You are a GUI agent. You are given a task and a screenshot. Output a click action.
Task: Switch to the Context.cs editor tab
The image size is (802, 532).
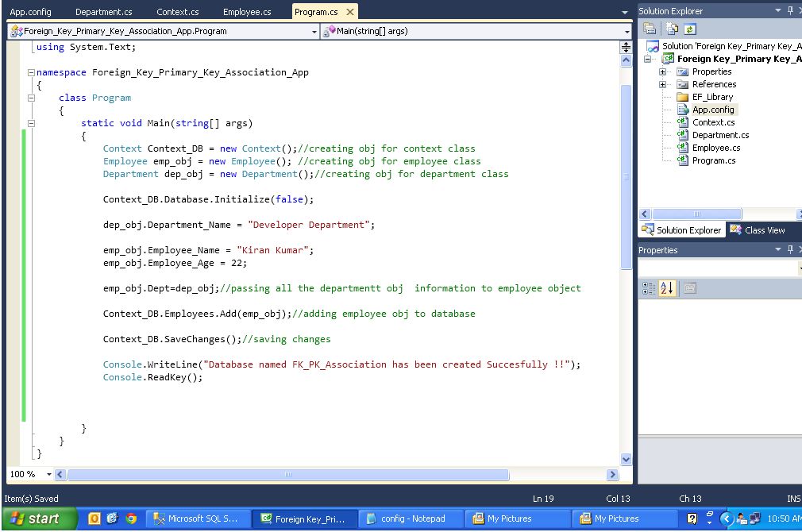pos(178,12)
